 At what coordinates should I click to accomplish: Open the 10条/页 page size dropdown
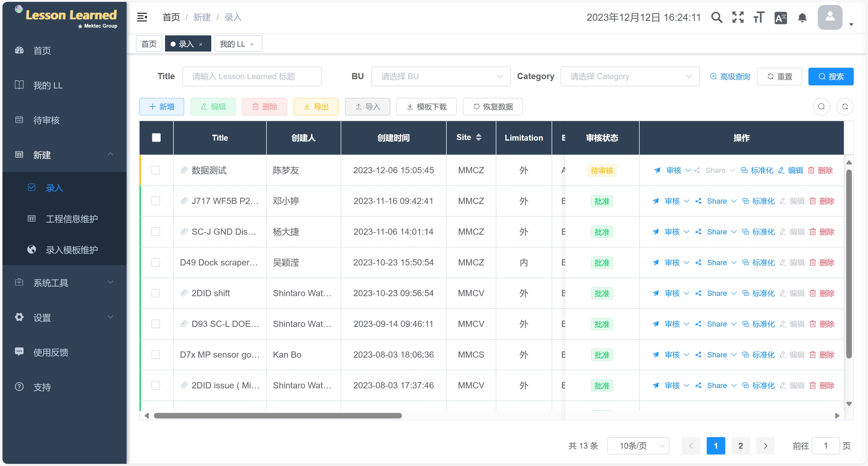coord(638,446)
